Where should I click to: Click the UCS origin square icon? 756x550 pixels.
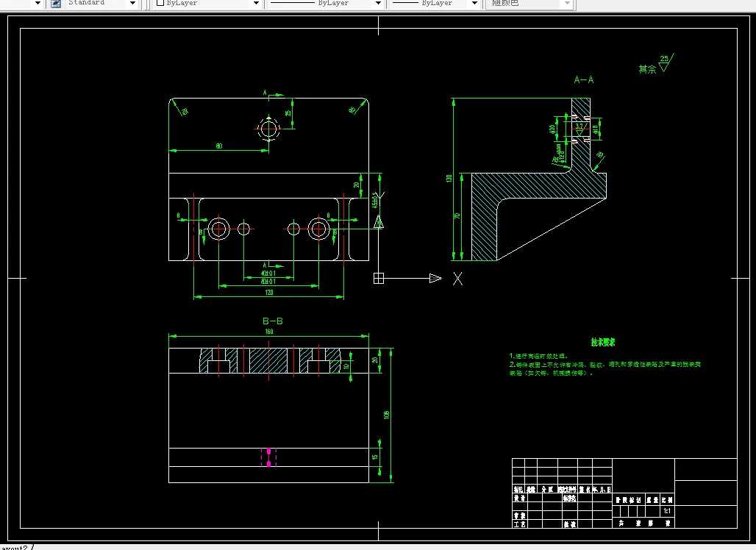click(x=379, y=278)
